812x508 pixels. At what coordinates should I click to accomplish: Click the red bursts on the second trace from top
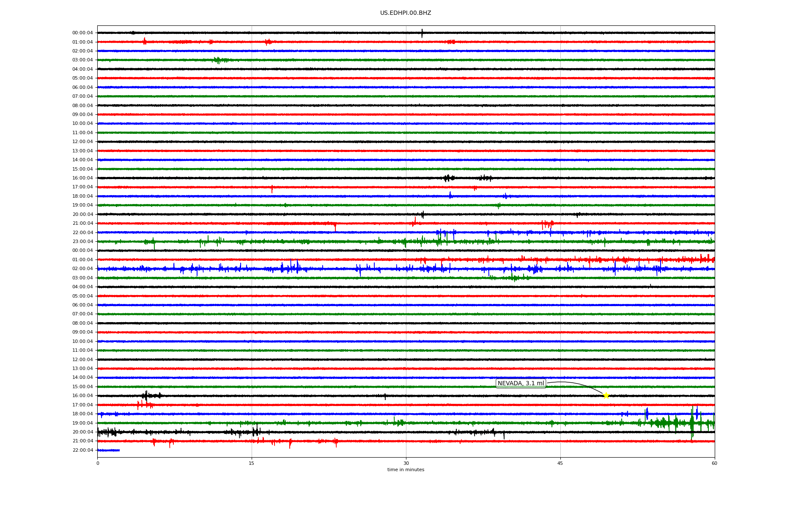[x=145, y=41]
